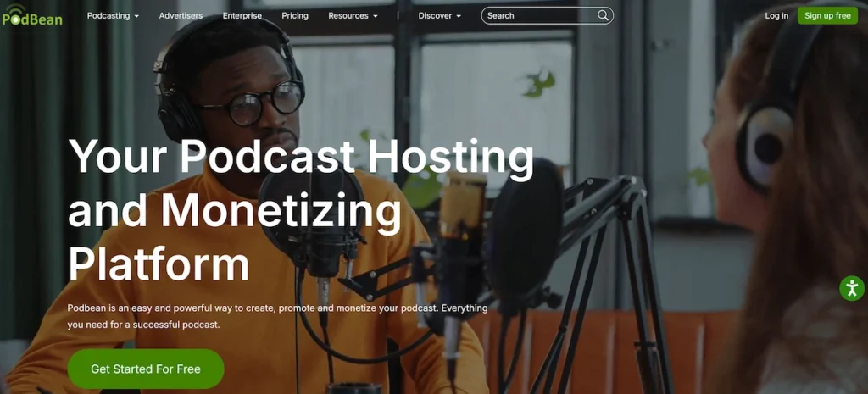
Task: Open the accessibility widget icon
Action: click(x=852, y=288)
